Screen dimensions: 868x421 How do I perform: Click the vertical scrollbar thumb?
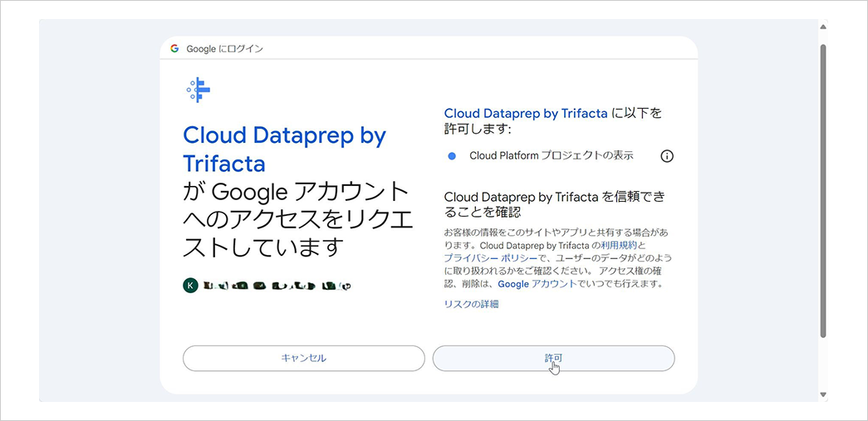coord(823,191)
